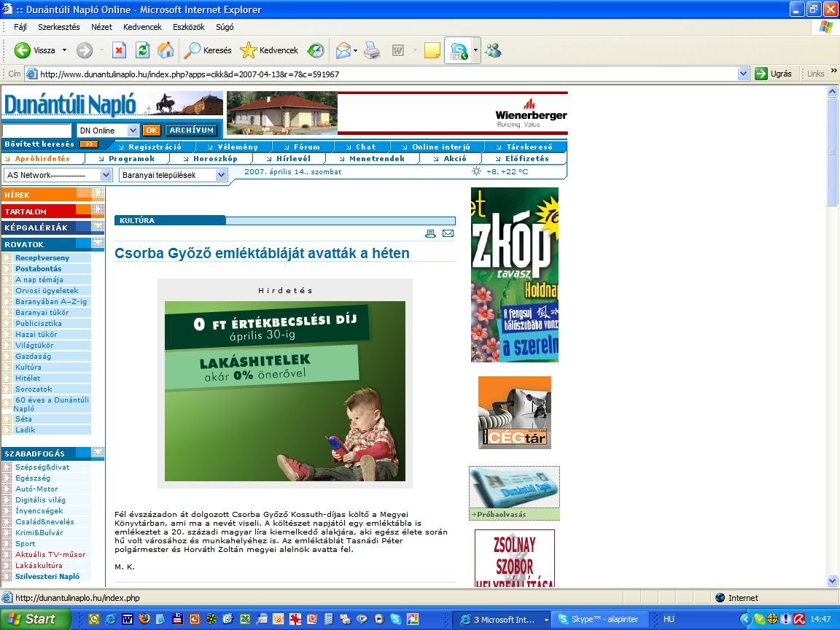Open the Eszközök menu

coord(189,27)
